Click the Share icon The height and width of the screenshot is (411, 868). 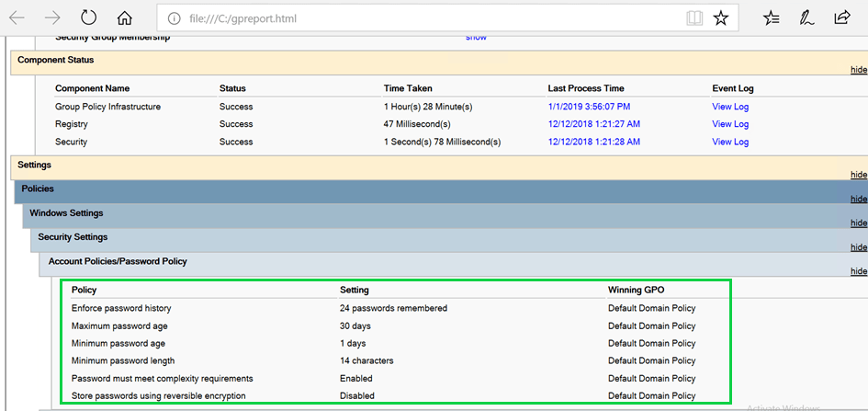[x=841, y=17]
